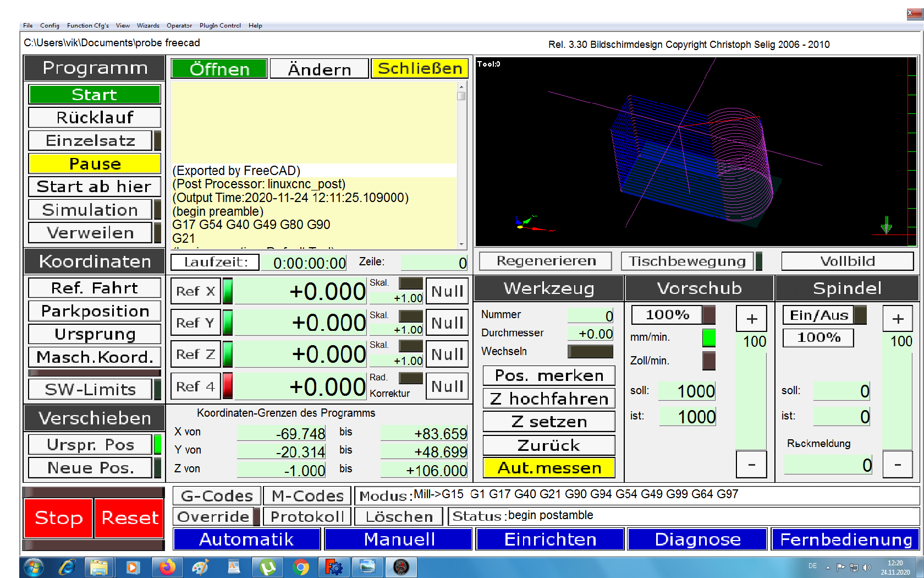The height and width of the screenshot is (578, 924).
Task: Switch to FreeCAD in the taskbar
Action: (334, 567)
